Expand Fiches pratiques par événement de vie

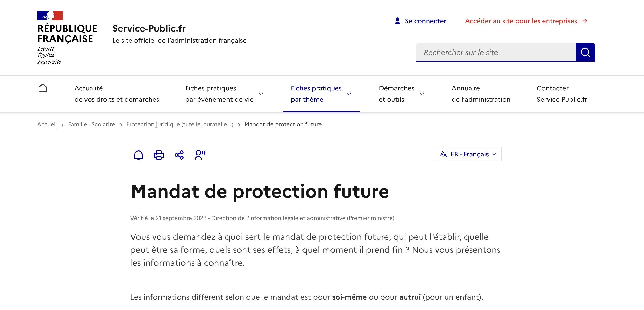(224, 94)
